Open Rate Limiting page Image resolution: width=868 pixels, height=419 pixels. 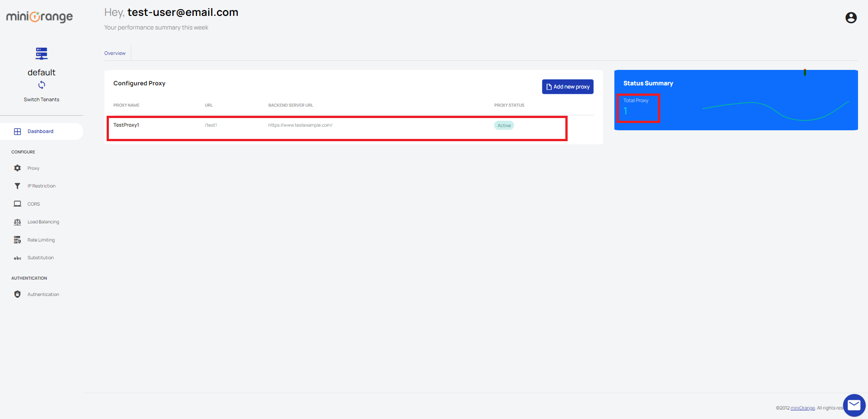pos(41,240)
